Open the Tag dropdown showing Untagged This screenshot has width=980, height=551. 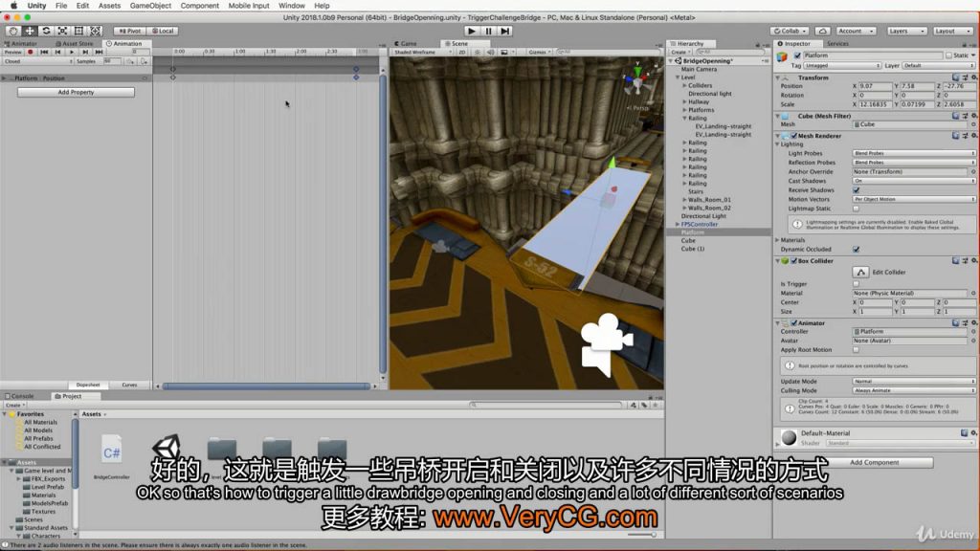click(842, 66)
